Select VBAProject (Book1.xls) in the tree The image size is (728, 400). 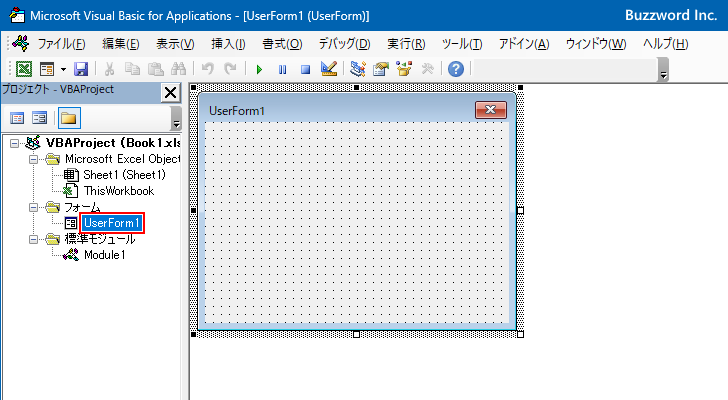(x=113, y=143)
